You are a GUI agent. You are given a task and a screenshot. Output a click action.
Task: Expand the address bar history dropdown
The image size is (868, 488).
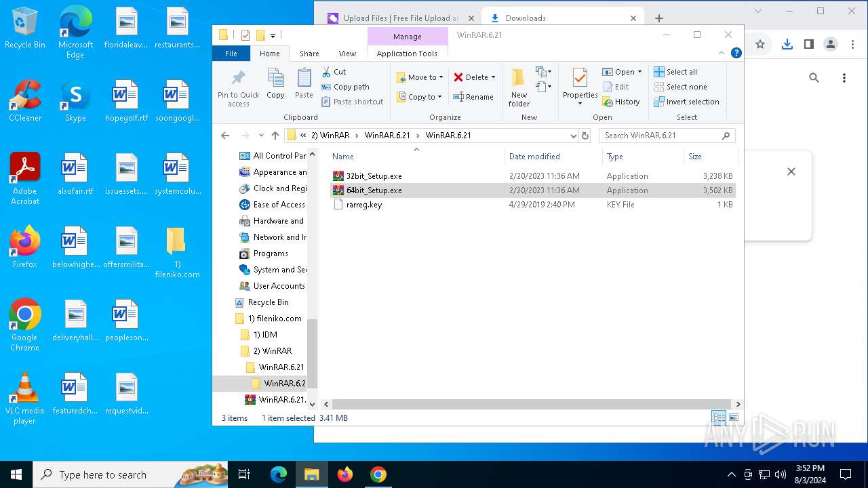573,136
